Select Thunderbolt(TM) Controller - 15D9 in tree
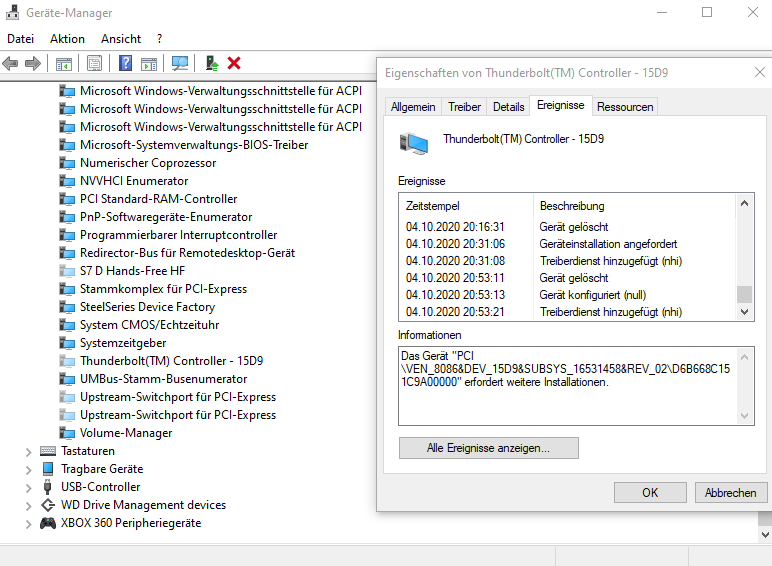The image size is (772, 566). click(171, 361)
